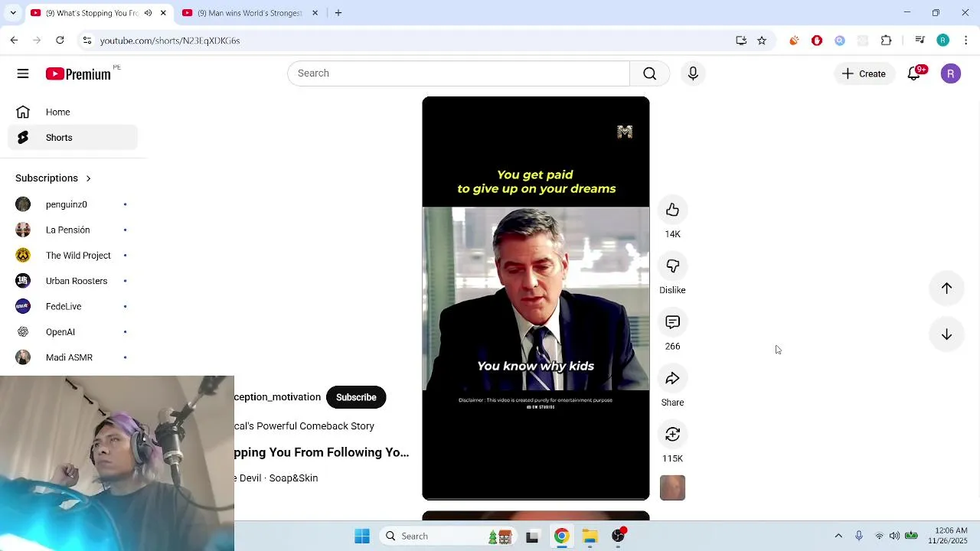This screenshot has width=980, height=551.
Task: Mute tab using speaker icon on first tab
Action: (x=148, y=13)
